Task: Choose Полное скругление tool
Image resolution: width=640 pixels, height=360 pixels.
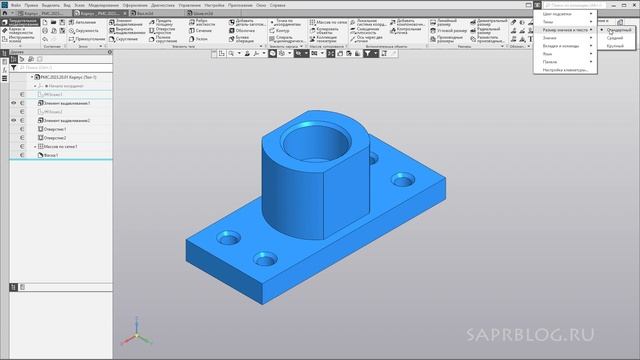Action: [x=163, y=39]
